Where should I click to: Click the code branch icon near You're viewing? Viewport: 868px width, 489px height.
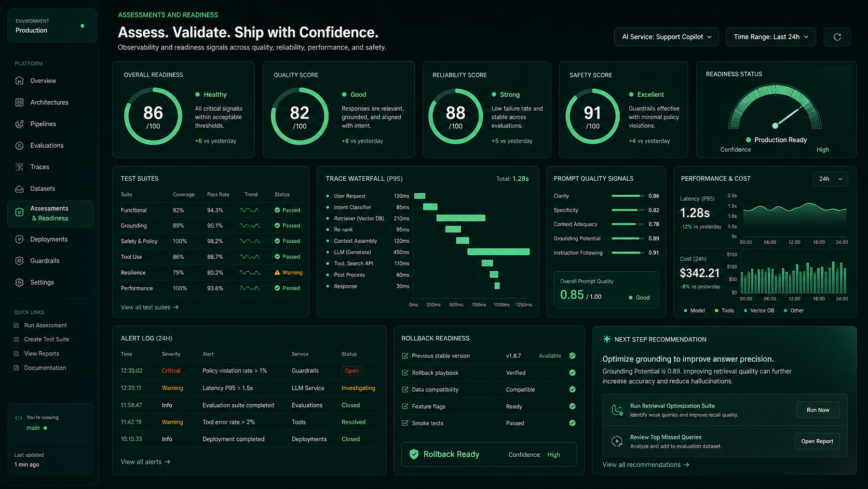19,417
